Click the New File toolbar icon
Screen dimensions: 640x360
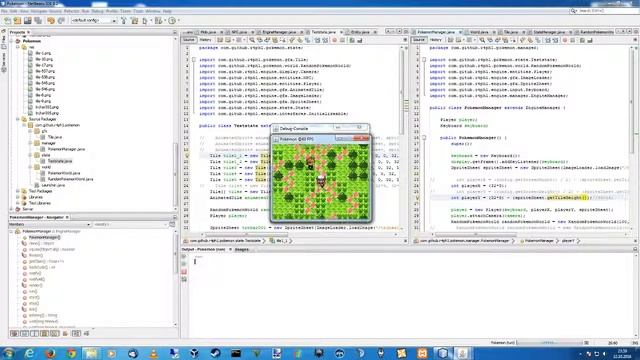7,20
